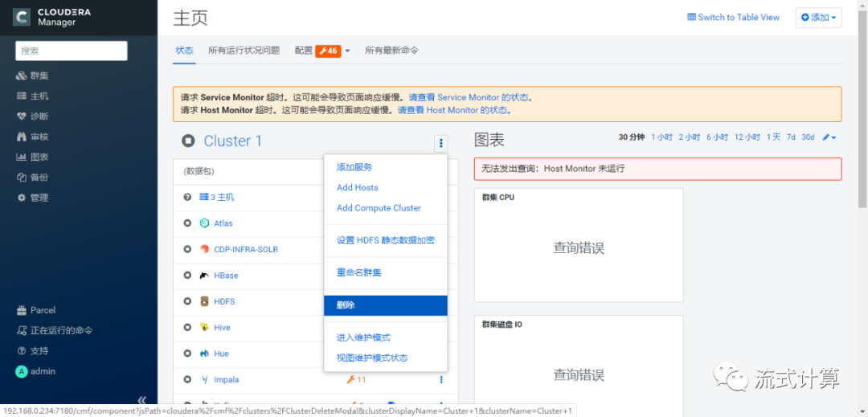Set chart range to 12 小时
The image size is (868, 417).
pos(747,137)
